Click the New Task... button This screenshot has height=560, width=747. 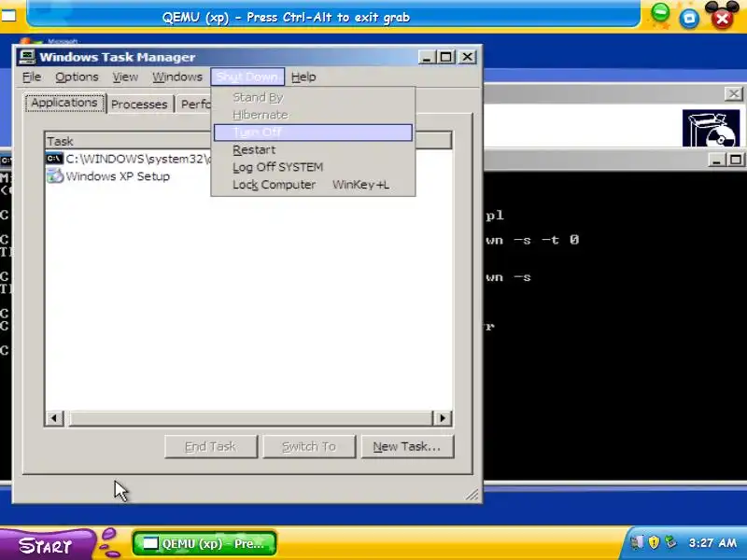click(407, 447)
